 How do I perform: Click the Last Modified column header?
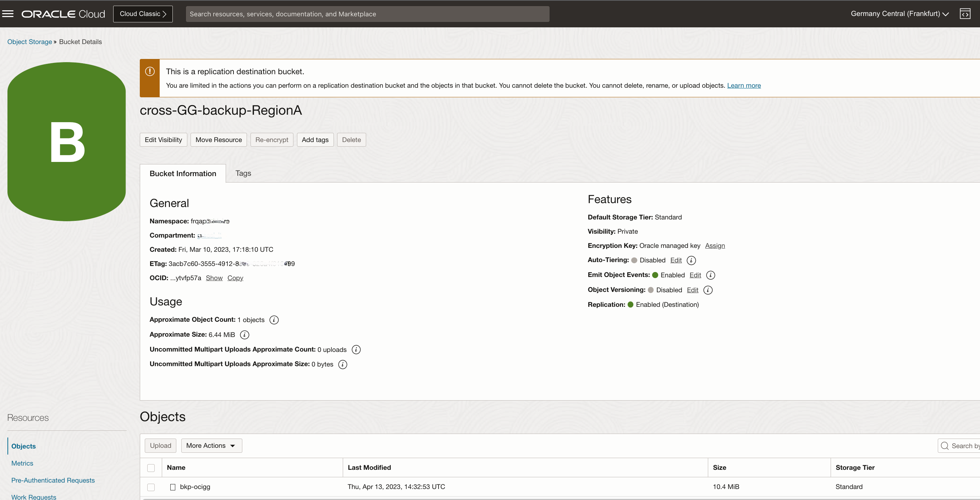click(369, 468)
